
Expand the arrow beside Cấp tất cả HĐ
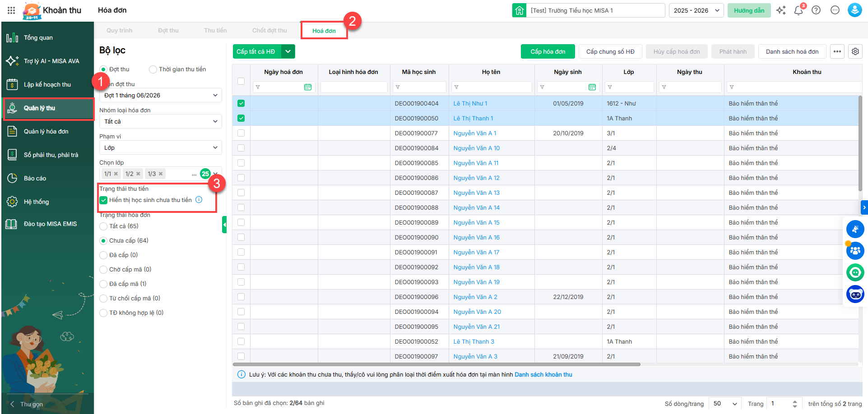288,51
